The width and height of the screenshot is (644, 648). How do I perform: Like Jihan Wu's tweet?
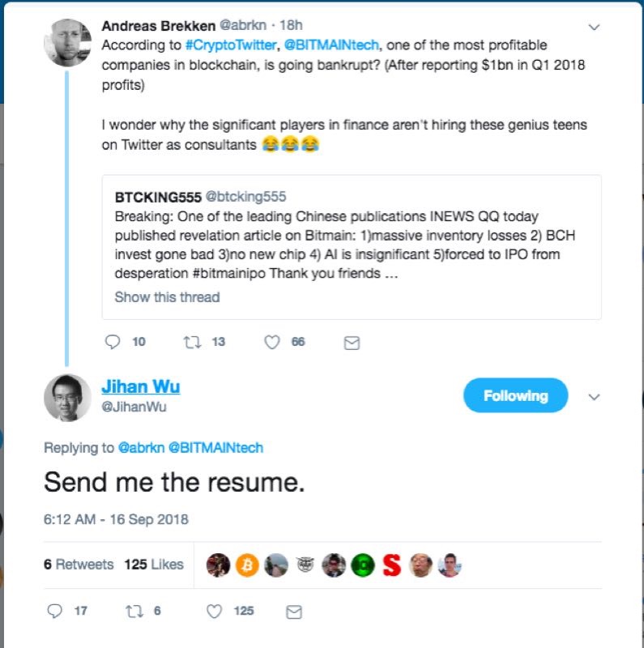(215, 611)
